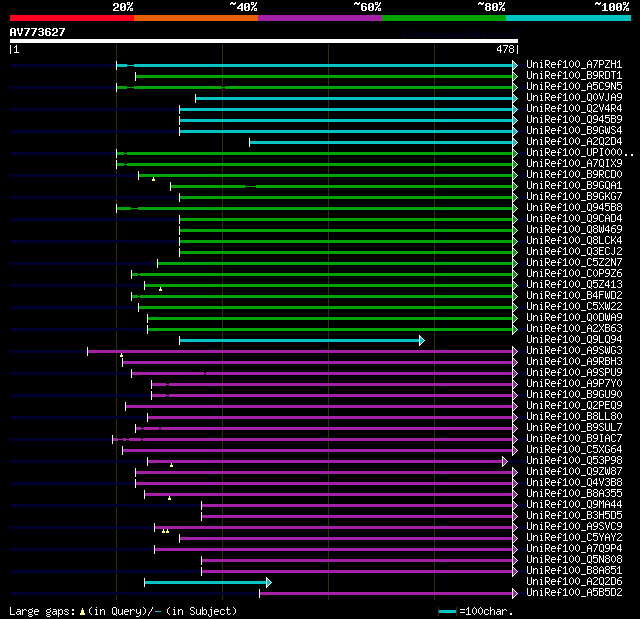640x619 pixels.
Task: Click the UniRef100_A2Q2D6 label
Action: click(x=574, y=582)
